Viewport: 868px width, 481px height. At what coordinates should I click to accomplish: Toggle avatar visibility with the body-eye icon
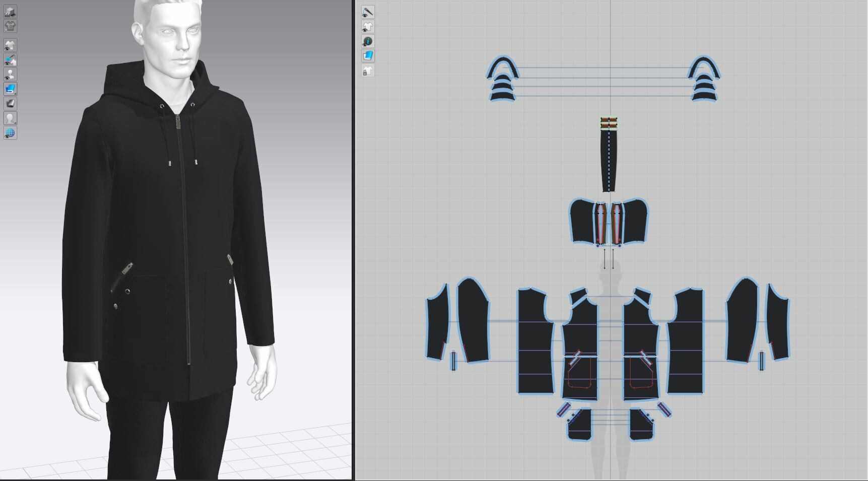(10, 74)
